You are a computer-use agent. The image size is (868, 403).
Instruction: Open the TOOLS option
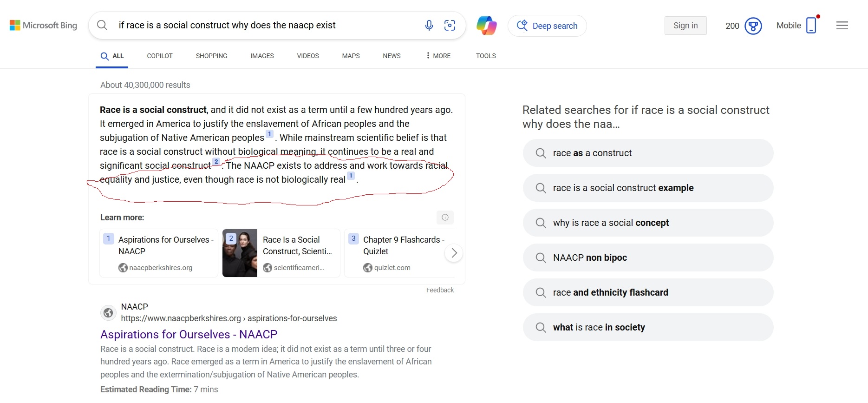[486, 56]
